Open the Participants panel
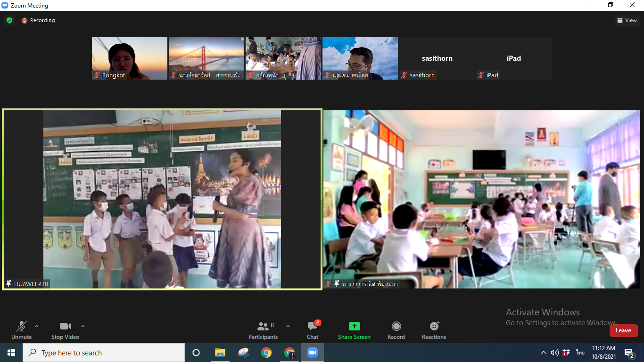Image resolution: width=644 pixels, height=362 pixels. (x=263, y=330)
